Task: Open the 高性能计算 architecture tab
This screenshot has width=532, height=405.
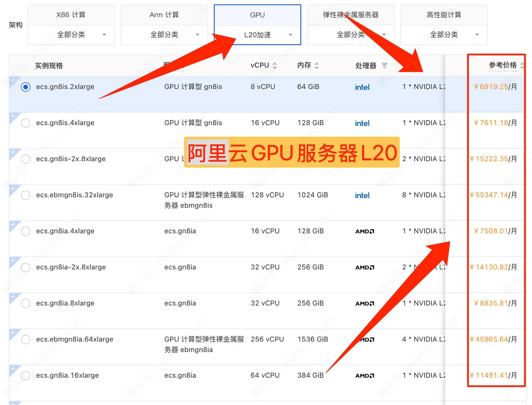Action: coord(444,15)
